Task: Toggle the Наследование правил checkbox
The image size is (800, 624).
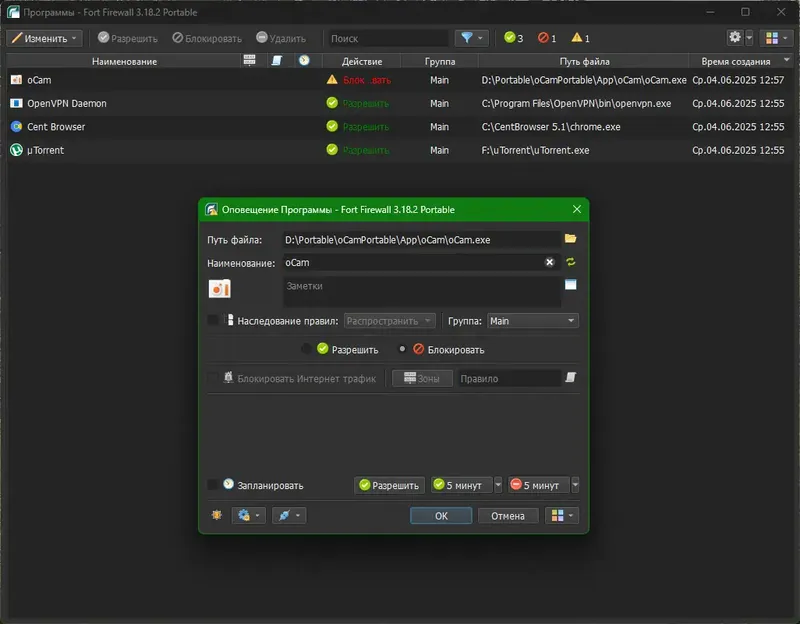Action: coord(213,320)
